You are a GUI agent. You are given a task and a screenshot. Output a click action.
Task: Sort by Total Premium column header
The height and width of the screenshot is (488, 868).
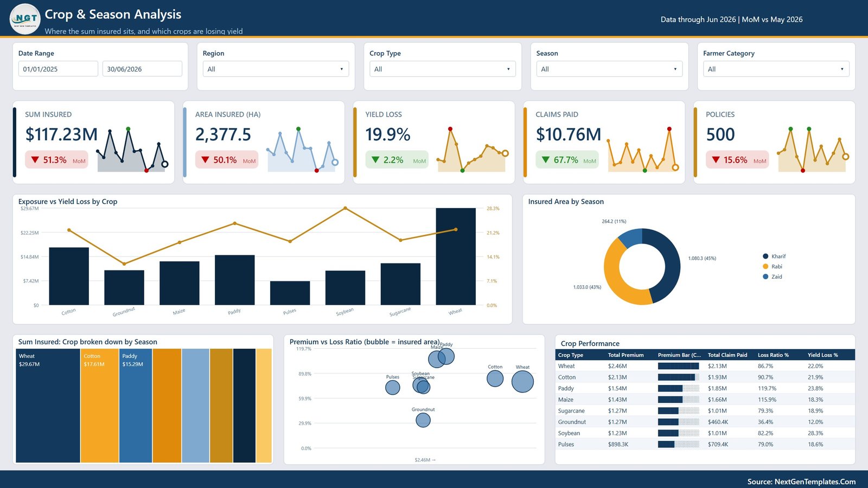click(x=626, y=355)
